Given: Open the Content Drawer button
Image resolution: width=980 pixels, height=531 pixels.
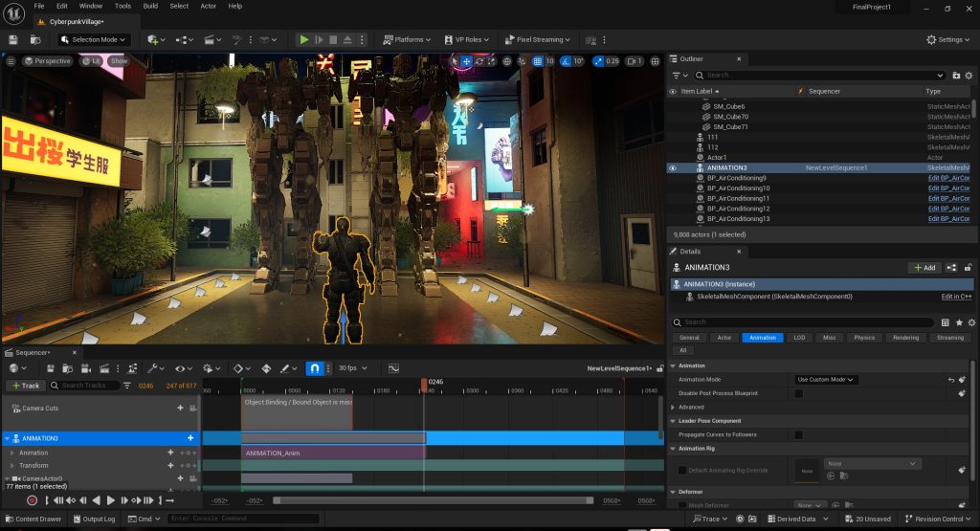Looking at the screenshot, I should coord(33,519).
